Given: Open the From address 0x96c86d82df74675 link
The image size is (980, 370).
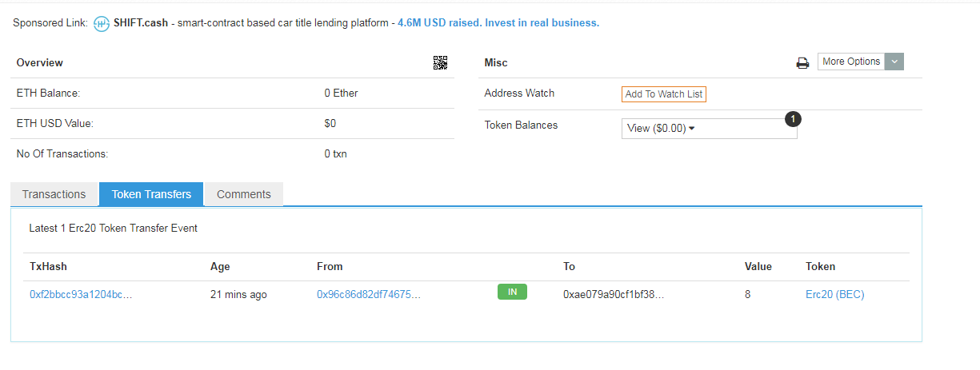Looking at the screenshot, I should point(369,295).
